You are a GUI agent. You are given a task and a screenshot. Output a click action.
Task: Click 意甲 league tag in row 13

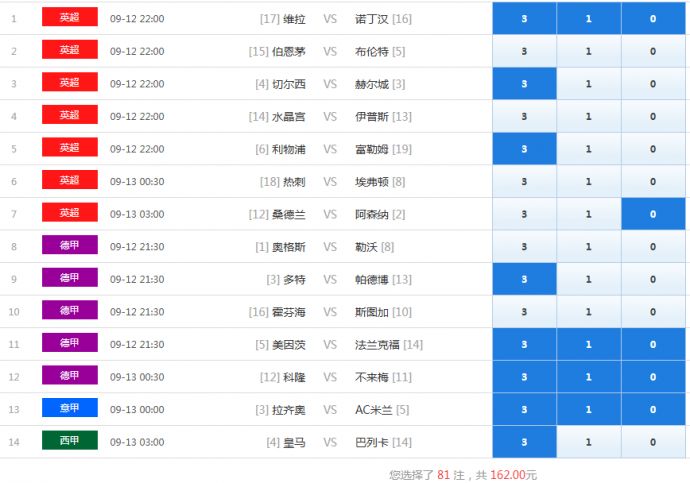70,408
